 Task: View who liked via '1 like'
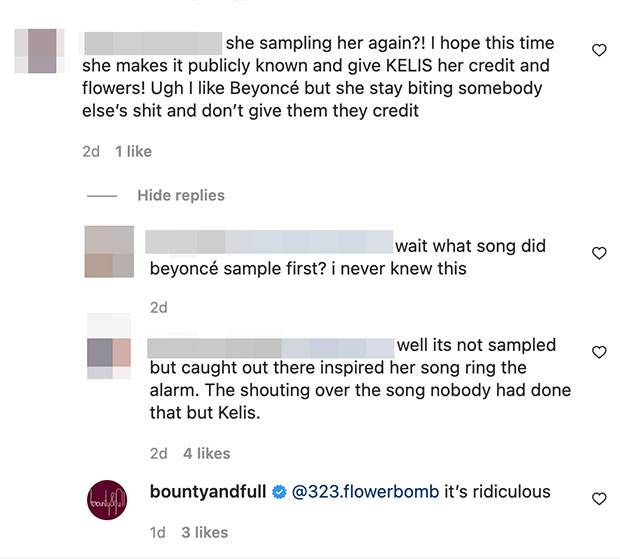pyautogui.click(x=133, y=151)
